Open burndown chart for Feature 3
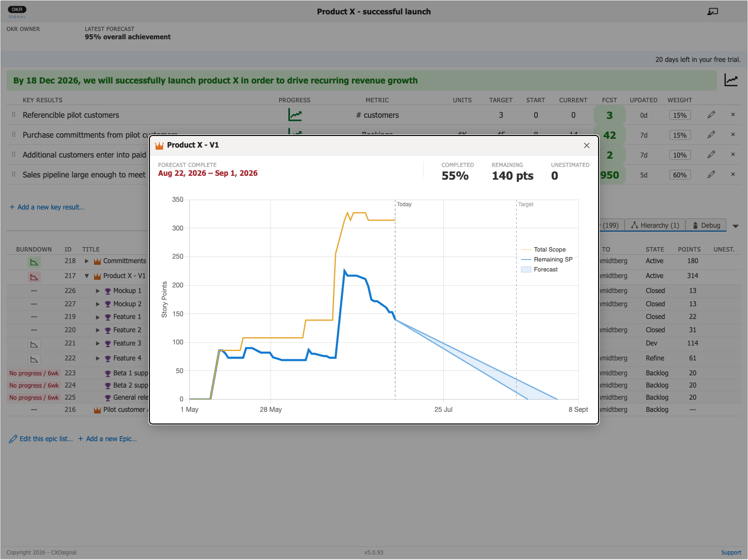 [34, 344]
